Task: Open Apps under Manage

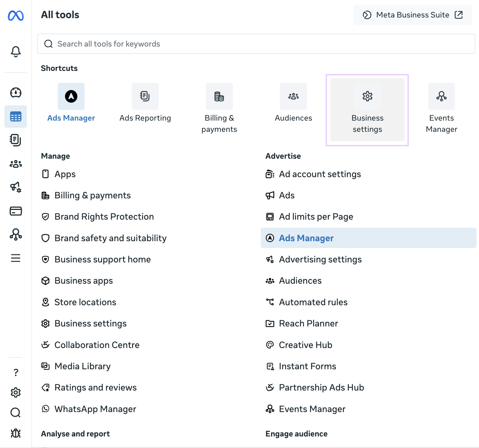Action: coord(59,174)
